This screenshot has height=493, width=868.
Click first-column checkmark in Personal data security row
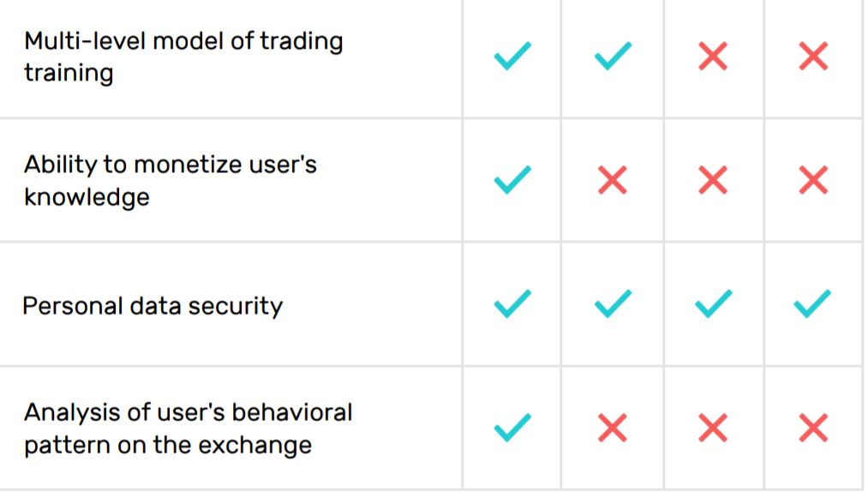(x=512, y=304)
